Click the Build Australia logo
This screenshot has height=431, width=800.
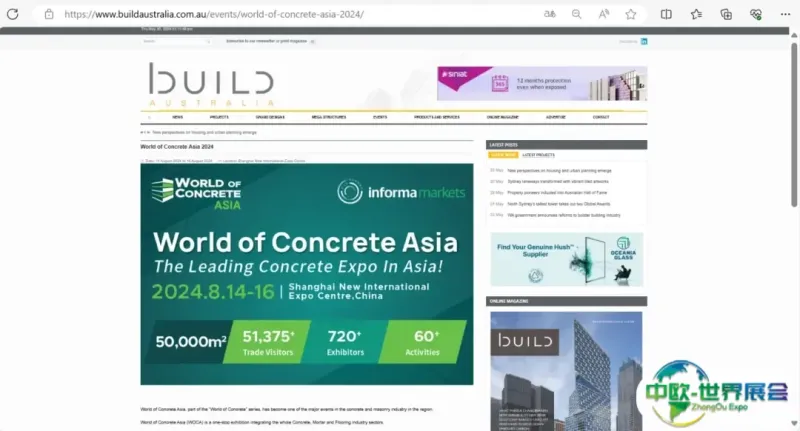[x=211, y=84]
